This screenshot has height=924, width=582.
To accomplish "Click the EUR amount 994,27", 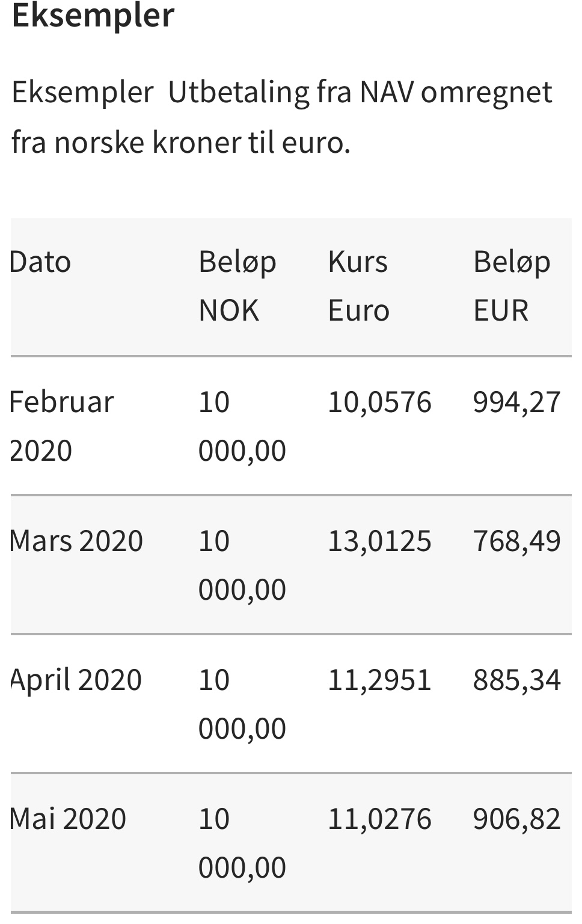I will (x=517, y=402).
